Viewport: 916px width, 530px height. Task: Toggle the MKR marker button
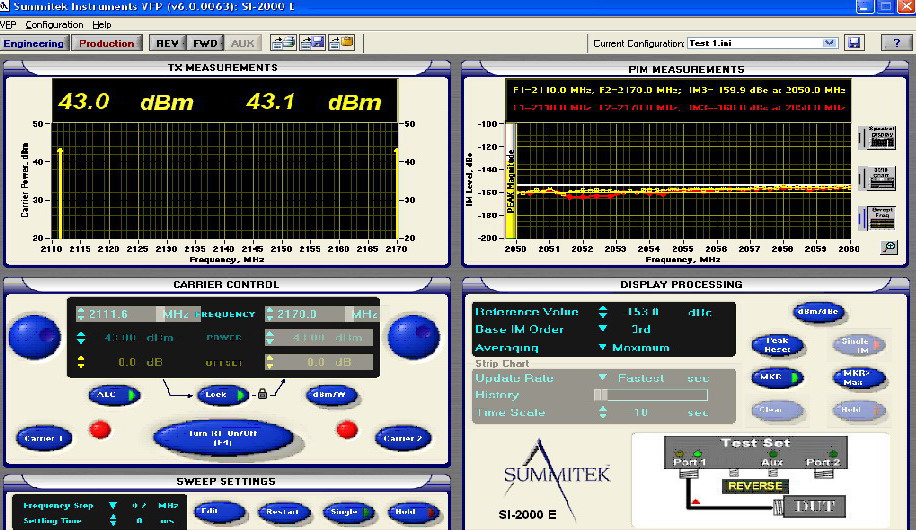pos(778,377)
